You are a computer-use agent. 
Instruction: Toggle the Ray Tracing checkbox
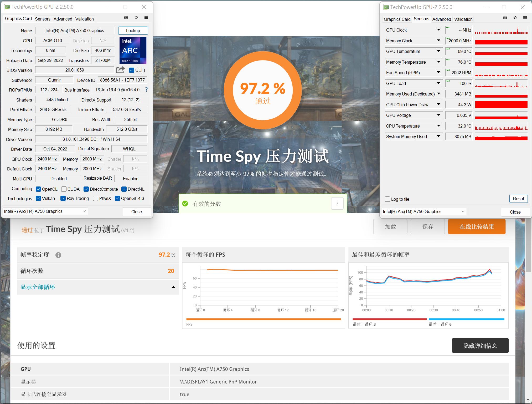63,198
